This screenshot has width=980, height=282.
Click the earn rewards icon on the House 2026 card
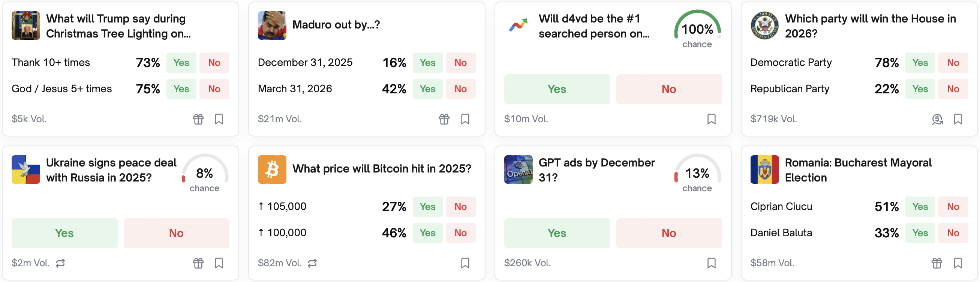point(936,119)
